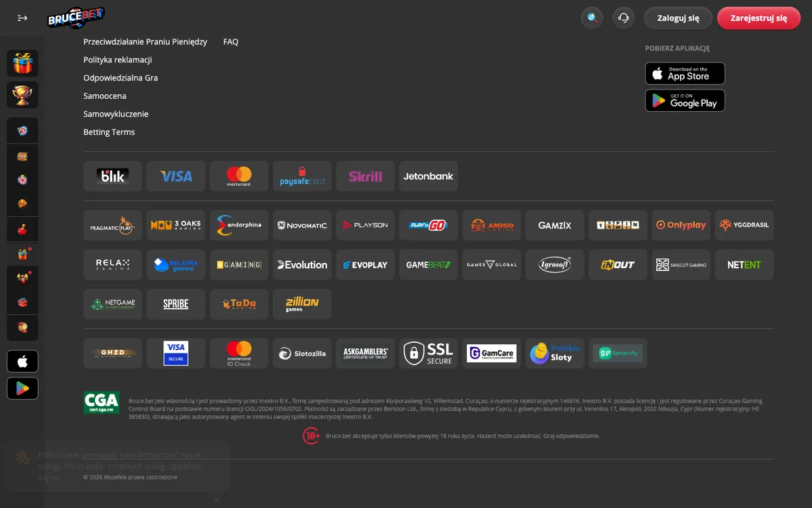Open the gold trophy cup sidebar icon
Viewport: 812px width, 508px height.
(x=22, y=95)
